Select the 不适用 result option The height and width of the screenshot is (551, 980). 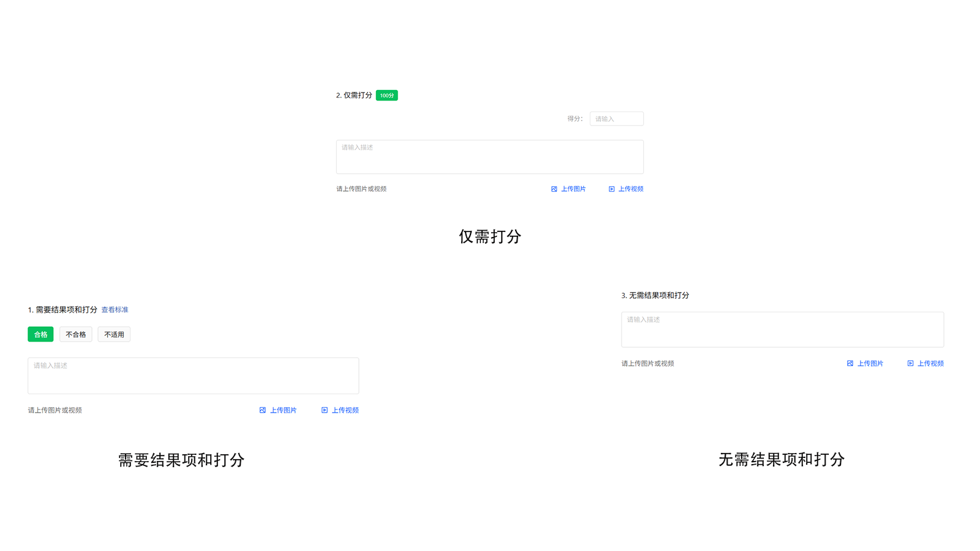(x=114, y=334)
